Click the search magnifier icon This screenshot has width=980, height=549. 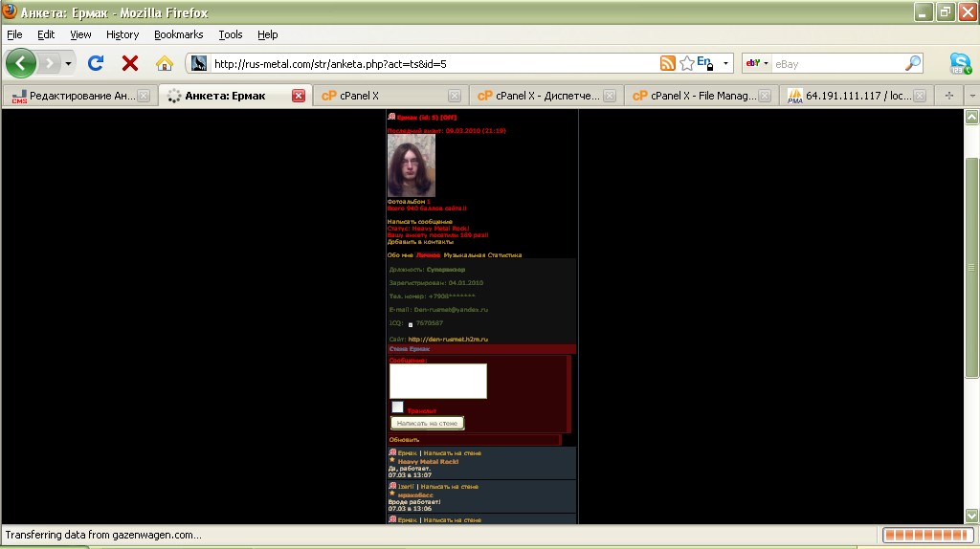tap(913, 64)
